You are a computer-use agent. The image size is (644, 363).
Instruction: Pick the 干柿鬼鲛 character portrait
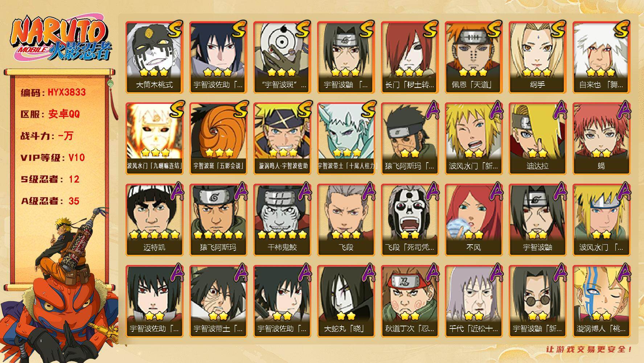pos(282,220)
